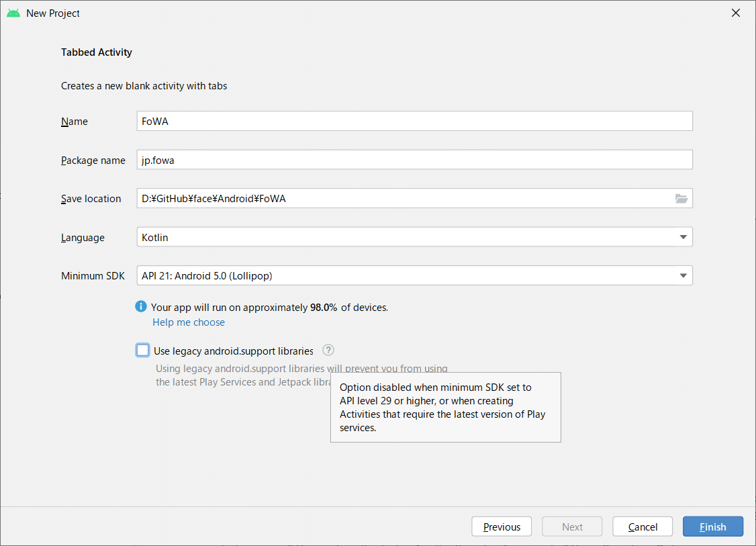Click the blue info icon about device coverage

coord(141,306)
